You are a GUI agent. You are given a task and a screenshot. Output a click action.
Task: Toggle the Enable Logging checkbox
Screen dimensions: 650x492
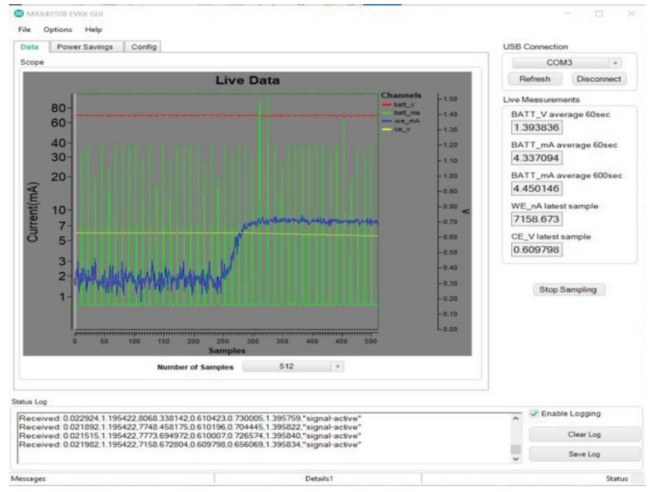(533, 413)
